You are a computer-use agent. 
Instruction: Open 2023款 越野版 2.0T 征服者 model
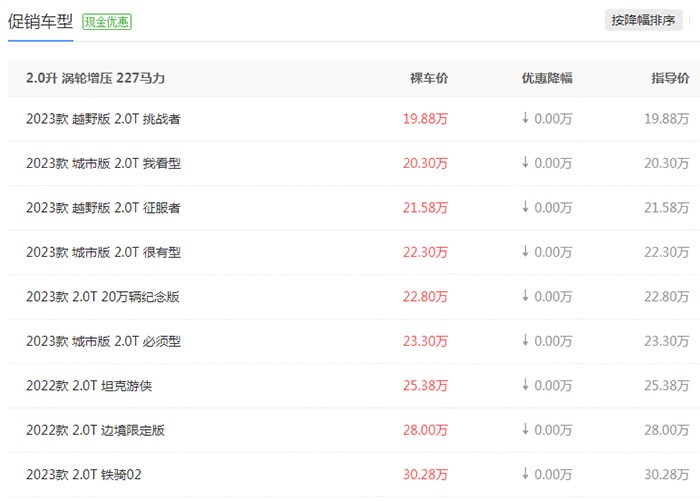pos(103,208)
